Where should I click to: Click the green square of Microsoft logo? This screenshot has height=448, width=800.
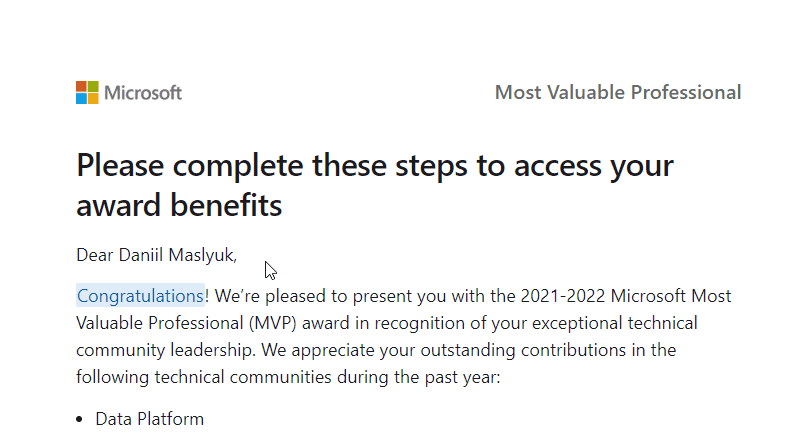pyautogui.click(x=93, y=86)
